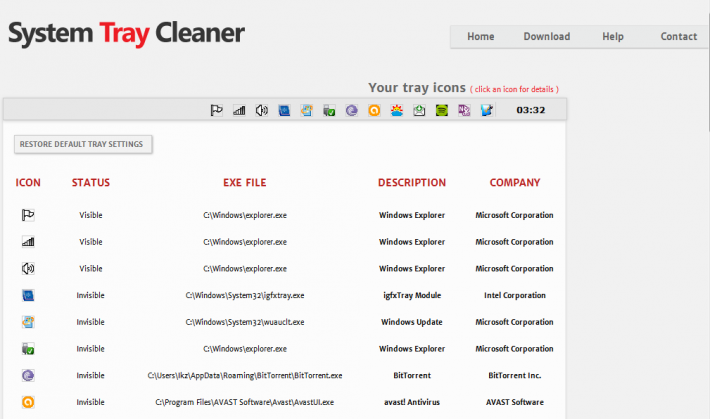Image resolution: width=710 pixels, height=419 pixels.
Task: Click the sun weather icon in tray strip
Action: tap(397, 110)
